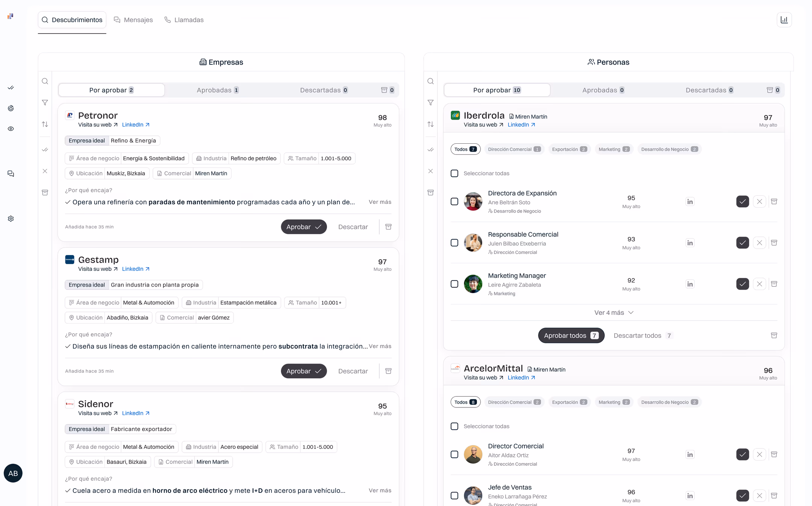Screen dimensions: 812x506
Task: Open Eneko Larrañaga Pérez's LinkedIn icon
Action: pyautogui.click(x=690, y=496)
